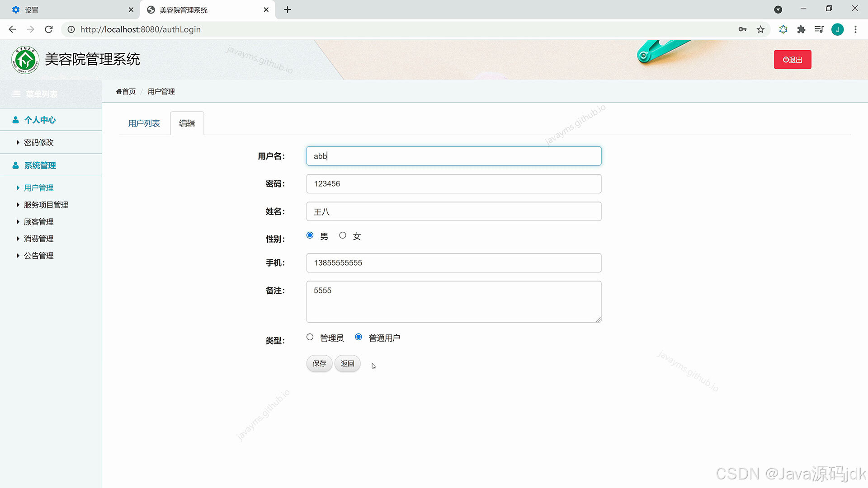The height and width of the screenshot is (488, 868).
Task: Open the Chrome three-dot menu
Action: [x=855, y=29]
